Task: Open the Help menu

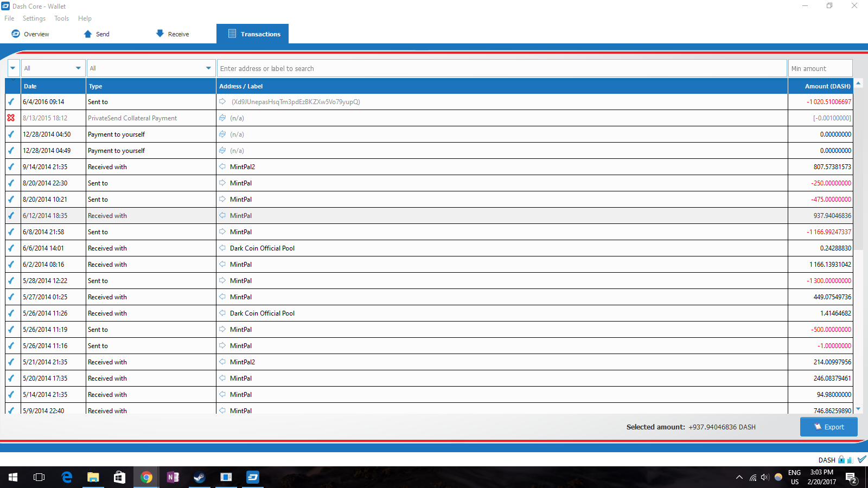Action: 85,18
